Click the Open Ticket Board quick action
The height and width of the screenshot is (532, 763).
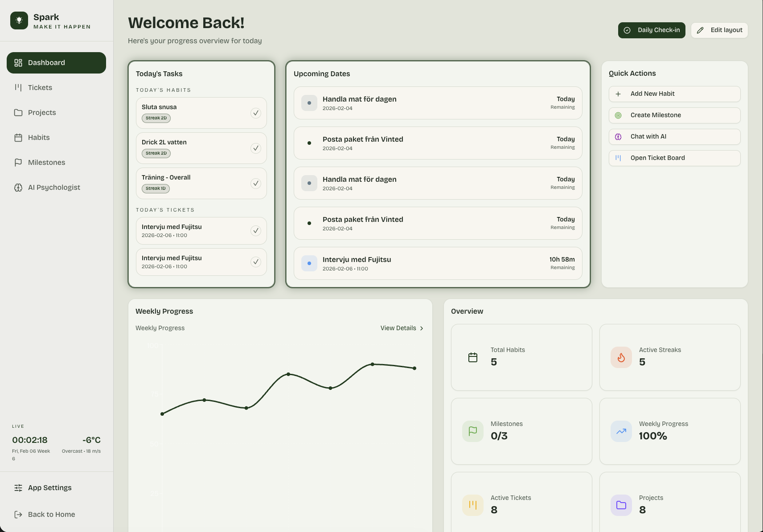[657, 158]
